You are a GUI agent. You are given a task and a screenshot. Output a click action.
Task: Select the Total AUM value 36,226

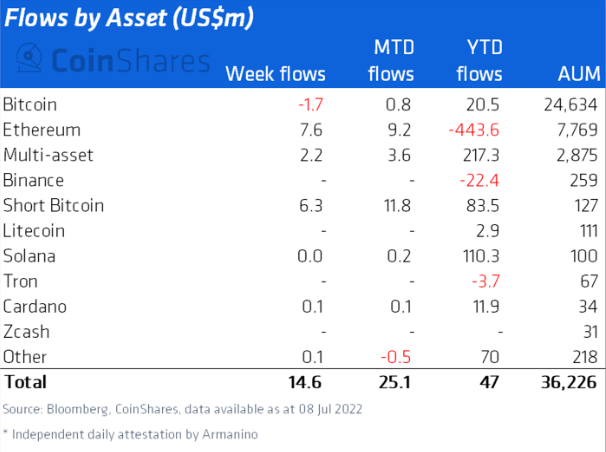(x=571, y=382)
